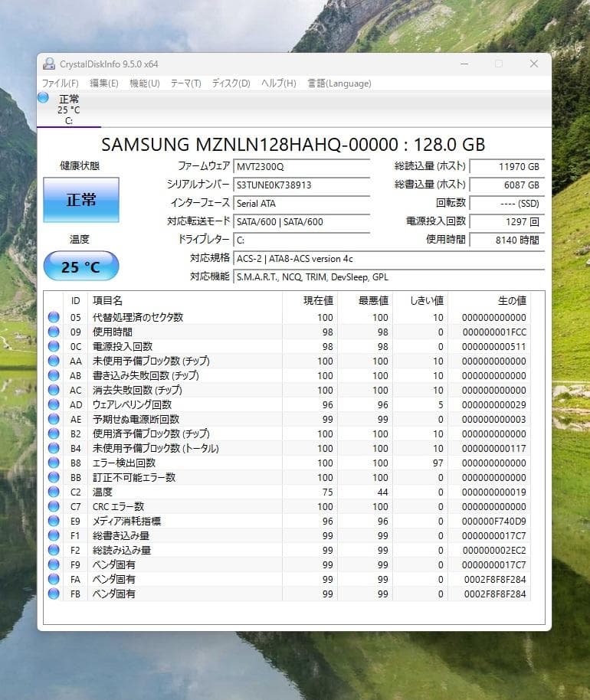590x700 pixels.
Task: Click the serial number field S3TUNE0K738913
Action: (301, 185)
